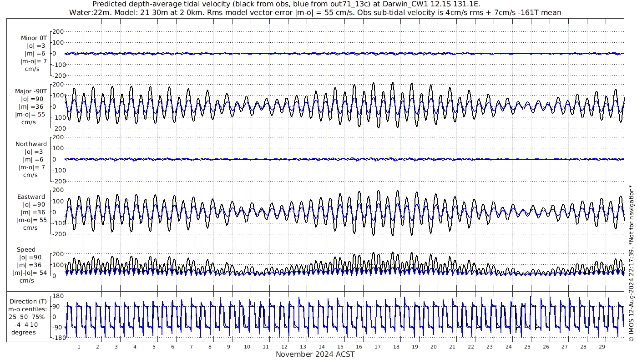Click the 'm-o centiles' text in Direction panel
This screenshot has width=637, height=364.
point(28,309)
